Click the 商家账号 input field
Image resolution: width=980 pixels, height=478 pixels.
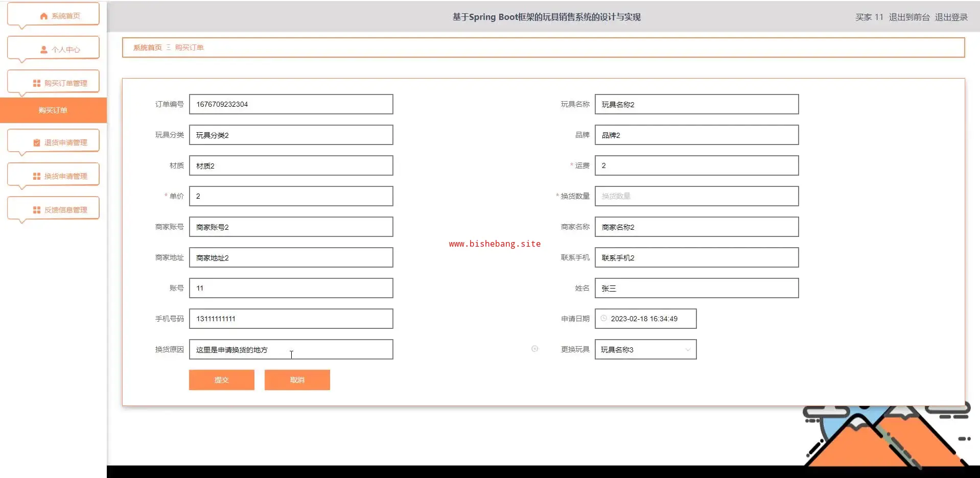point(291,227)
